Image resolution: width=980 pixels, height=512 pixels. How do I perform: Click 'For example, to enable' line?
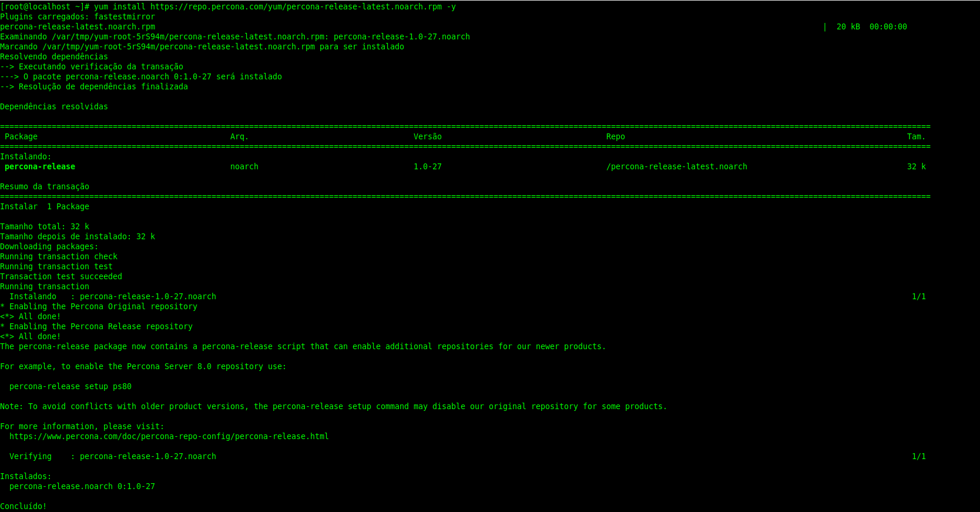(x=143, y=366)
